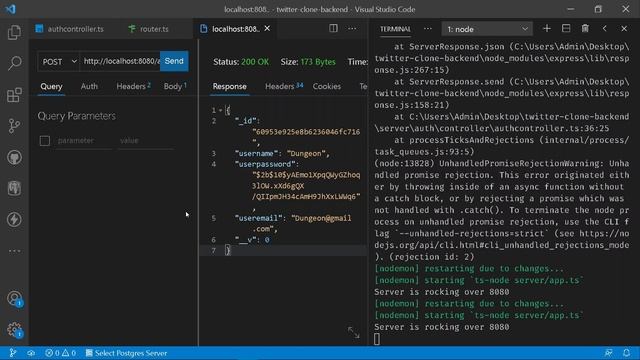The height and width of the screenshot is (360, 640).
Task: Open errors and warnings in status bar
Action: click(60, 353)
